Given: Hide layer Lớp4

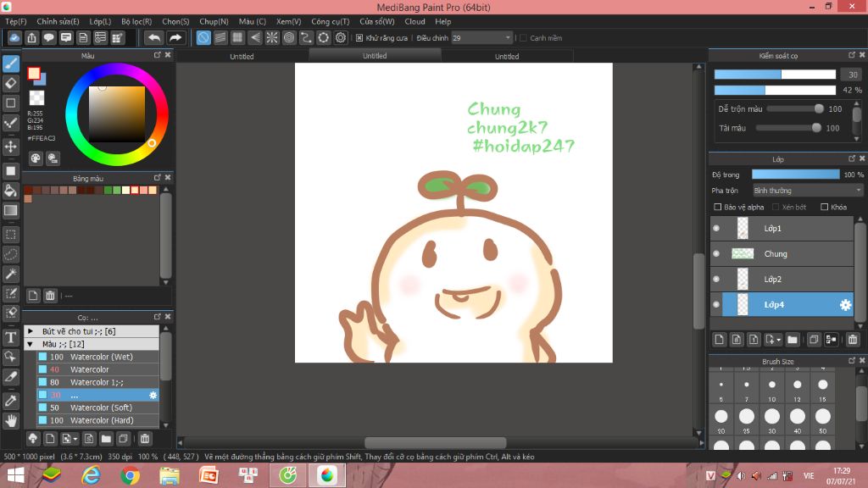Looking at the screenshot, I should point(716,305).
